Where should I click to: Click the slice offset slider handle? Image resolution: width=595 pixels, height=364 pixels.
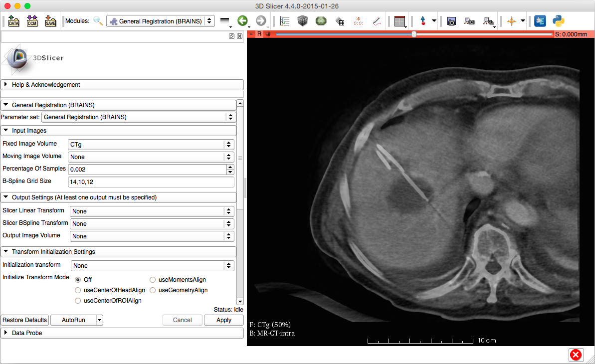coord(414,34)
